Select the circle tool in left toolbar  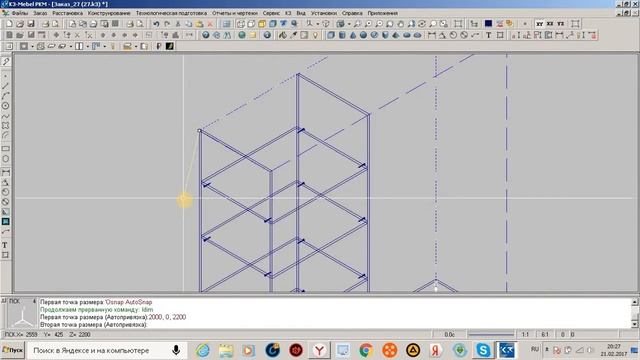(x=5, y=106)
